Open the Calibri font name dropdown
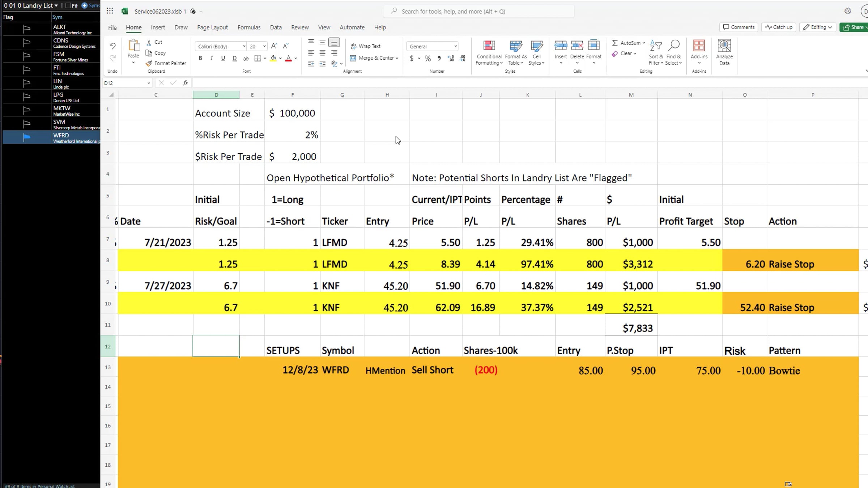This screenshot has height=488, width=868. pos(244,46)
